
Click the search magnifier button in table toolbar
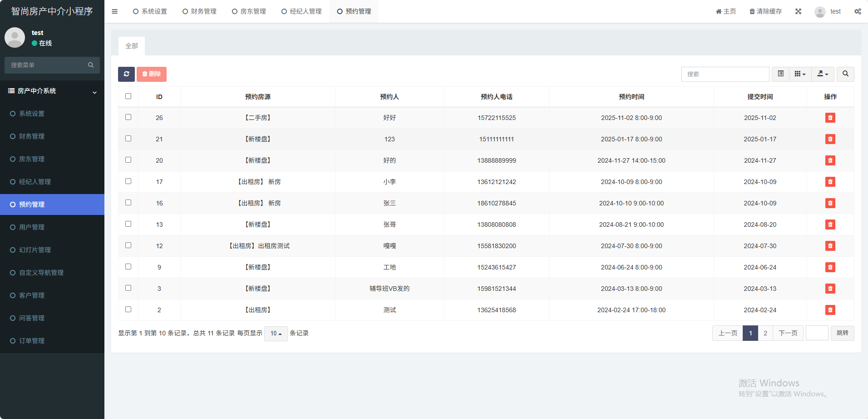(x=845, y=74)
